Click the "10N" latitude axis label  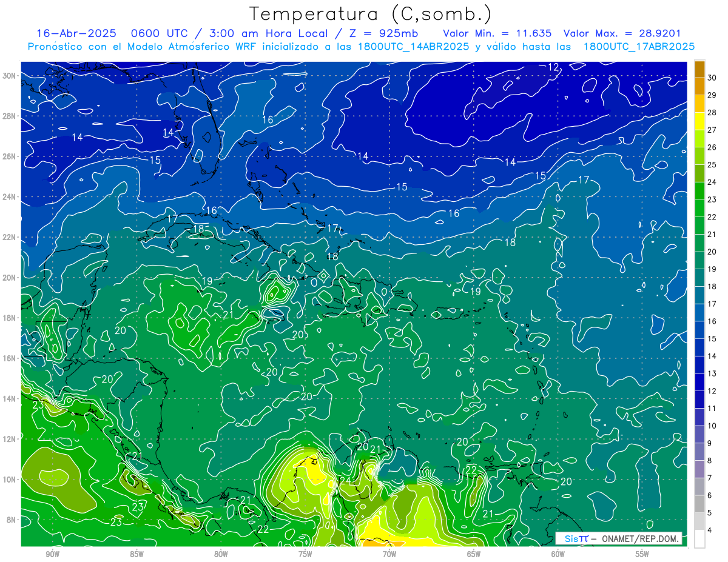click(10, 480)
